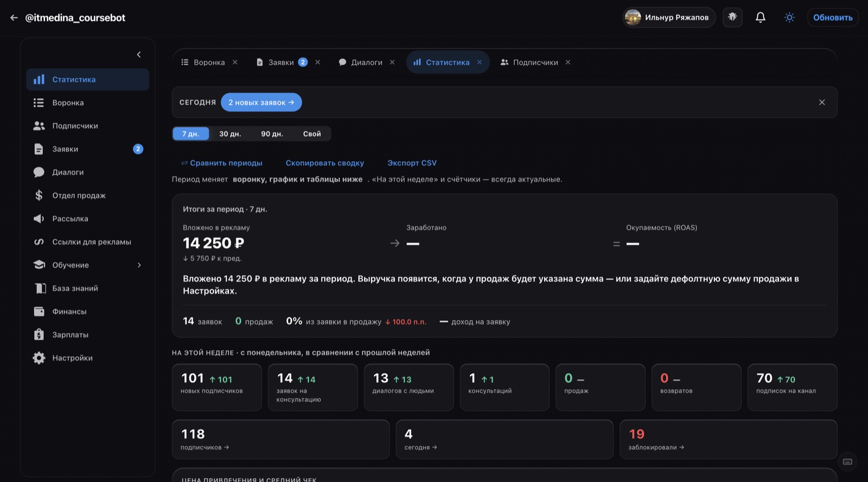Go back using the left arrow icon
868x482 pixels.
pos(14,18)
